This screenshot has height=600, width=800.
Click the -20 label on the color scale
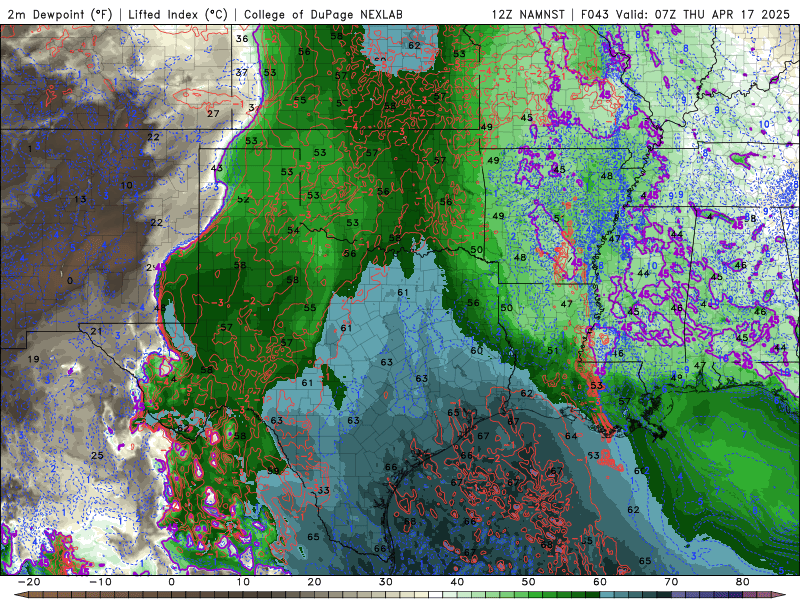click(x=29, y=582)
